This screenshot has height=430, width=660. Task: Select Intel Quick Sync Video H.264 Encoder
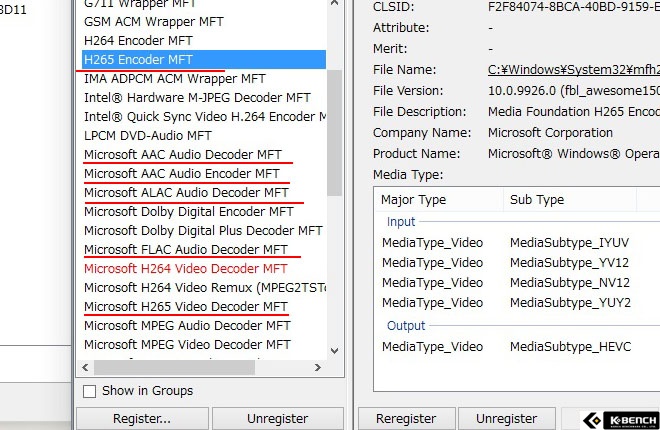(x=204, y=117)
